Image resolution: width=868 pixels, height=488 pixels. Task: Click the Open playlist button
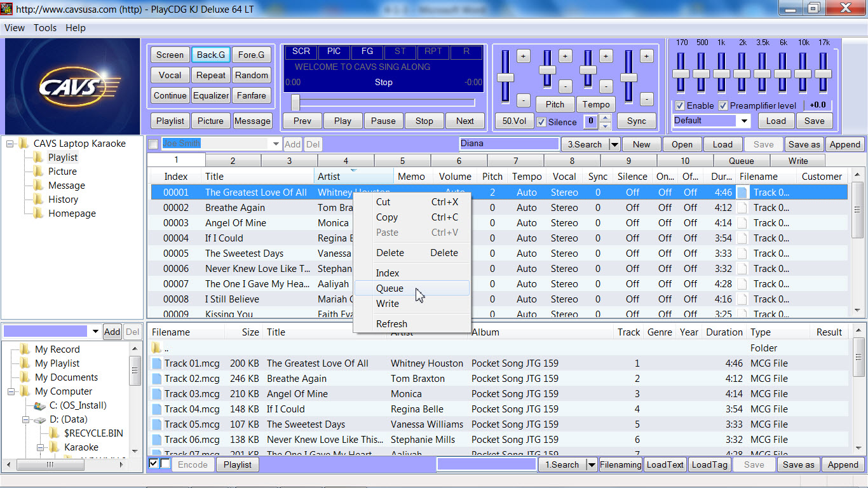coord(682,144)
